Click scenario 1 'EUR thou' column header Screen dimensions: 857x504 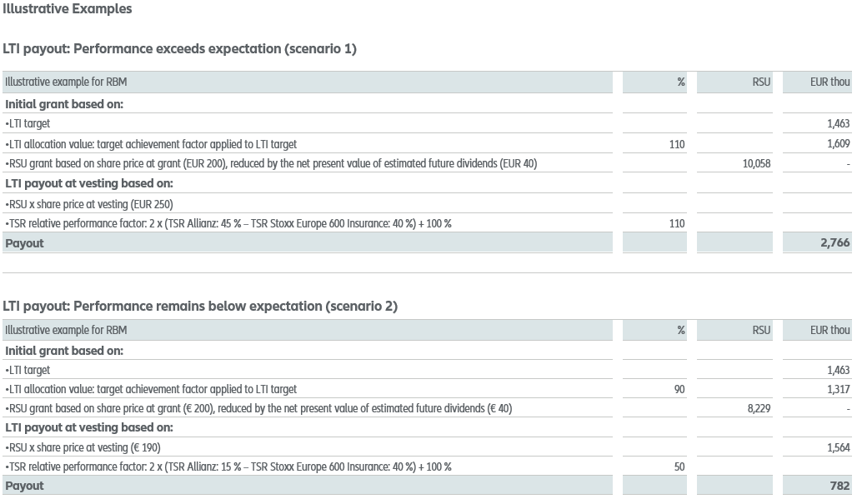pyautogui.click(x=829, y=82)
